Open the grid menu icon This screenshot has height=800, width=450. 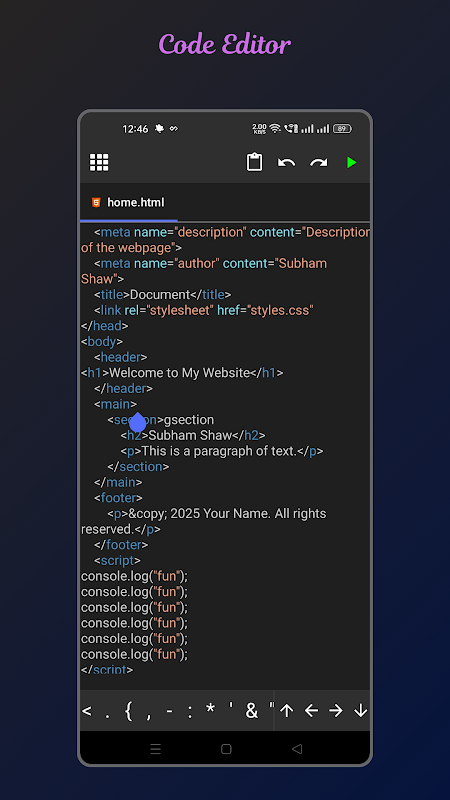[99, 162]
